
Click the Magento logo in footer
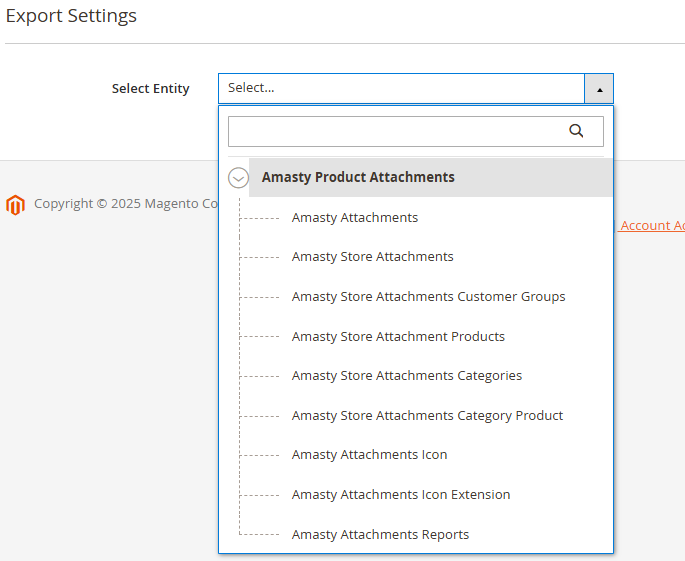pos(15,205)
